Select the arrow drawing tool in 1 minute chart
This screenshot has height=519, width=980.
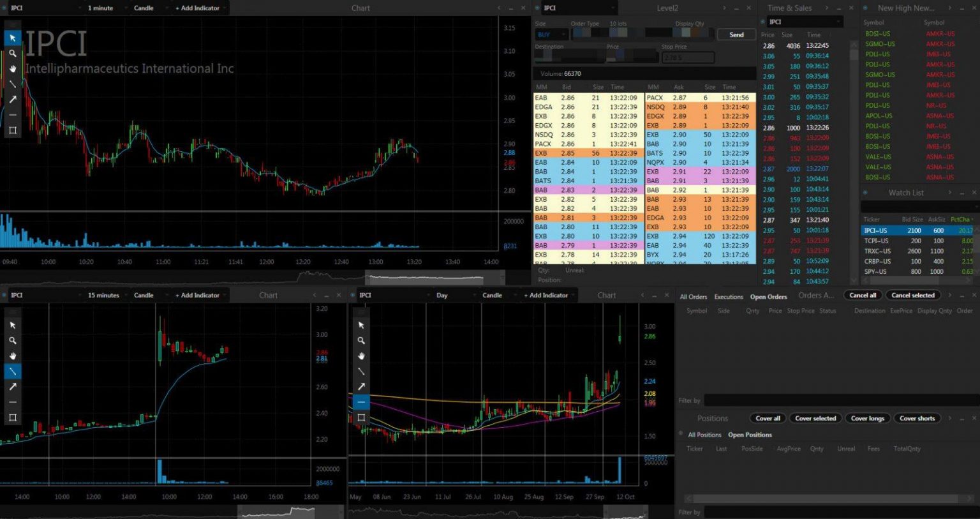click(13, 100)
